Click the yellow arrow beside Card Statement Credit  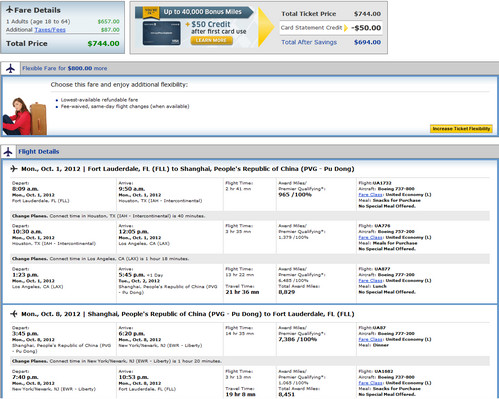point(346,28)
